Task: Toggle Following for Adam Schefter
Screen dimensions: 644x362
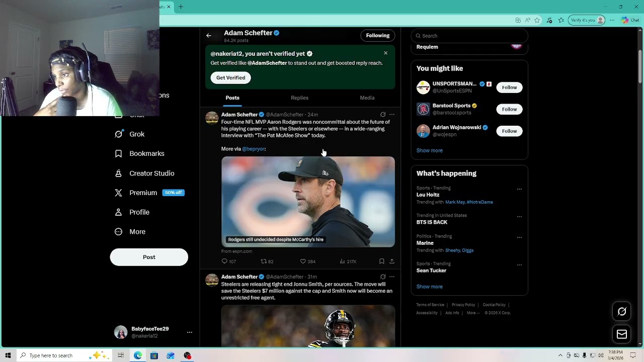Action: (378, 36)
